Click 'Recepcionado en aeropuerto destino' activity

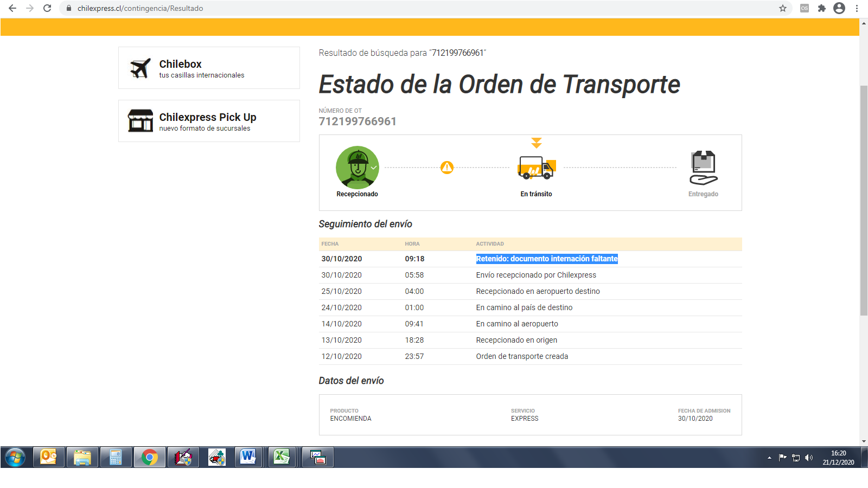(538, 291)
